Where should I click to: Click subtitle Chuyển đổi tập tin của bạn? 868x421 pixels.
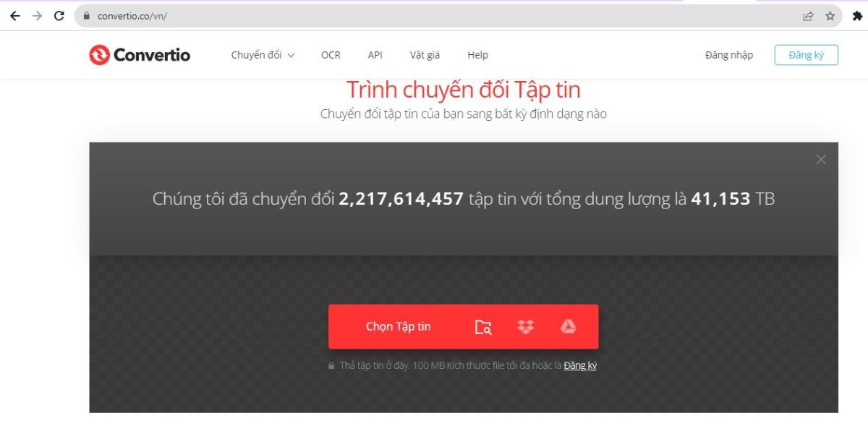(464, 114)
